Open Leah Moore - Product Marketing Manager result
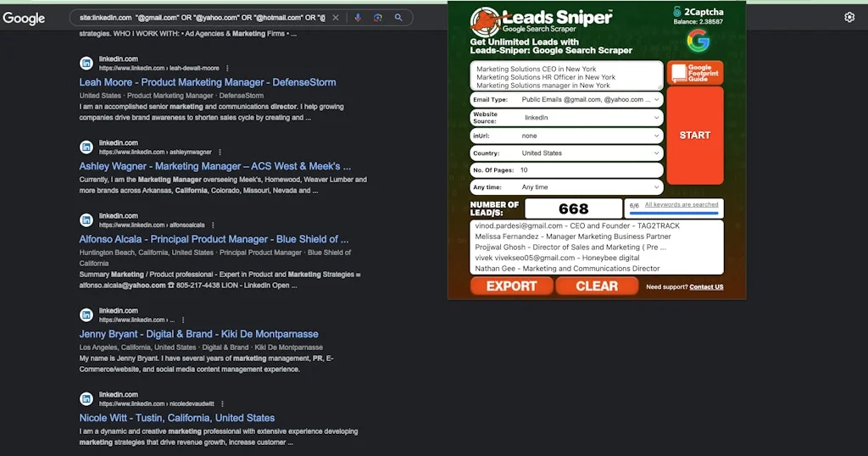This screenshot has width=868, height=456. tap(208, 82)
